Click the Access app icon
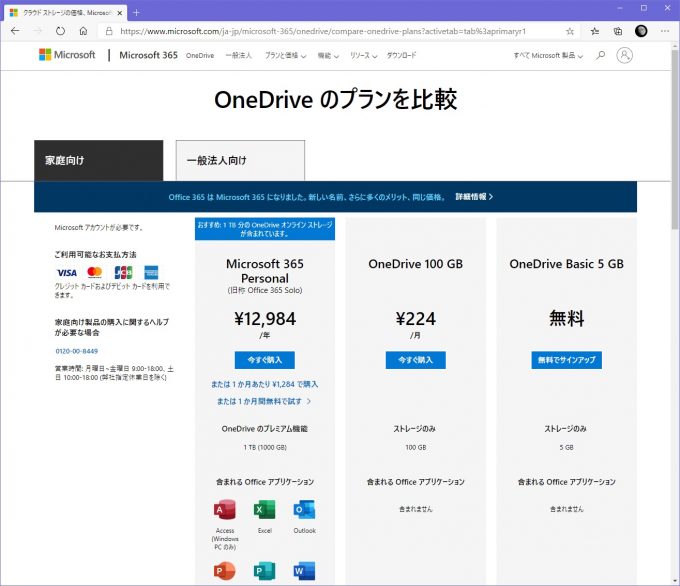 pos(225,510)
